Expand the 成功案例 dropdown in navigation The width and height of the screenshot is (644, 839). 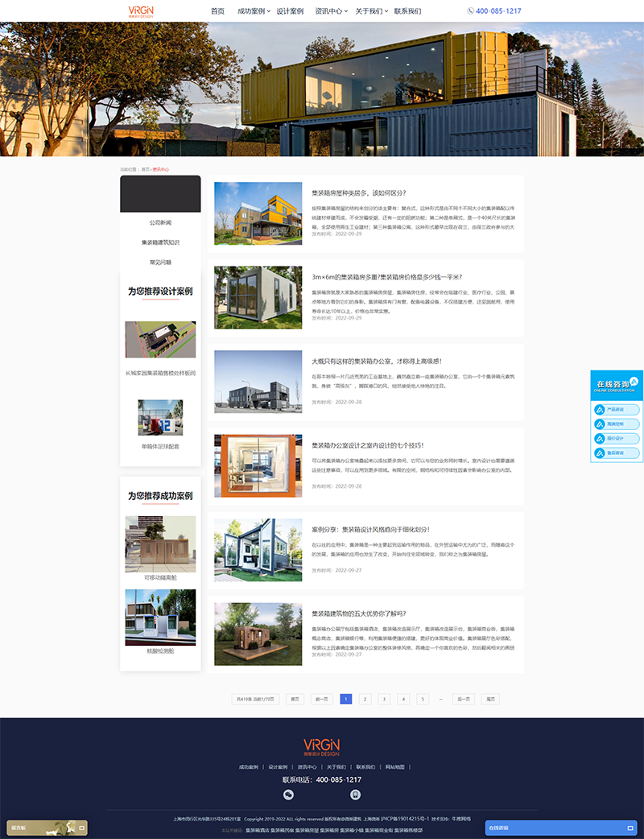coord(254,11)
